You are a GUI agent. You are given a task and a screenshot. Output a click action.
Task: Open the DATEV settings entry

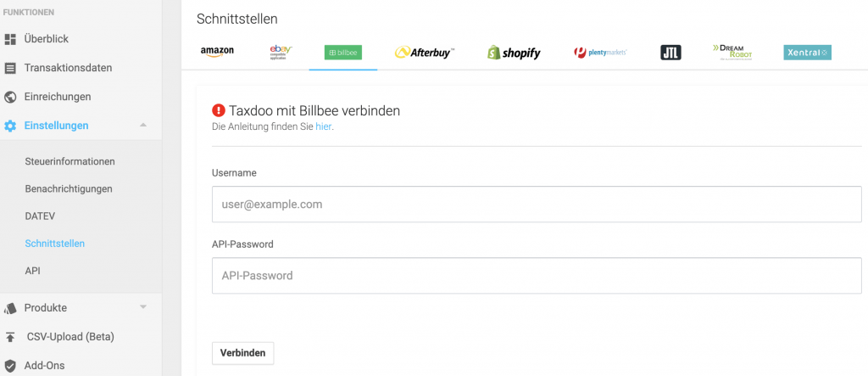(40, 216)
